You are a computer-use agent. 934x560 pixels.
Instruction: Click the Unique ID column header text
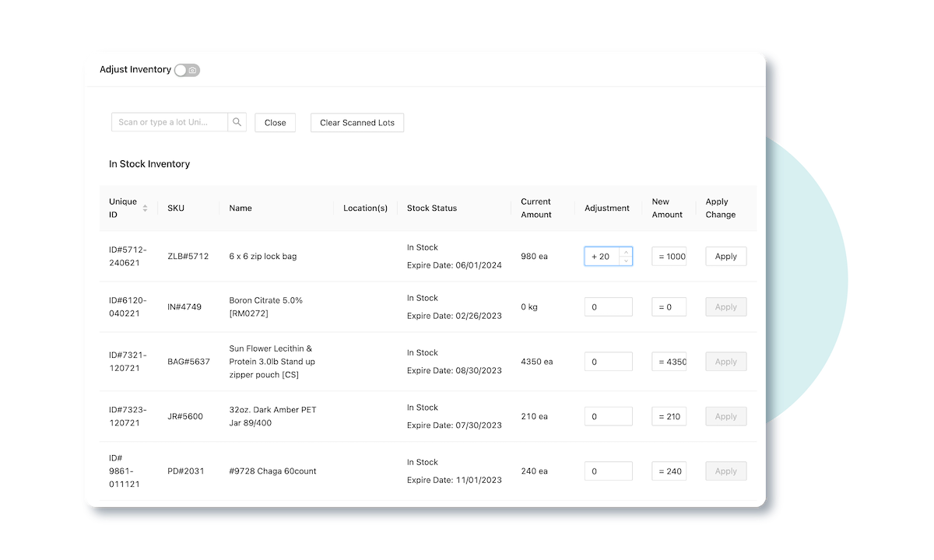coord(123,208)
